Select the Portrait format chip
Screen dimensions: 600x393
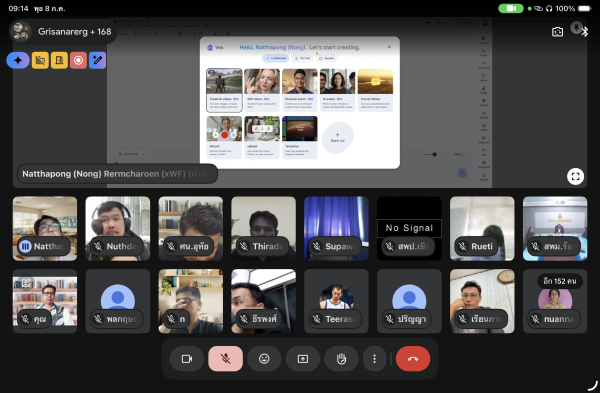302,58
